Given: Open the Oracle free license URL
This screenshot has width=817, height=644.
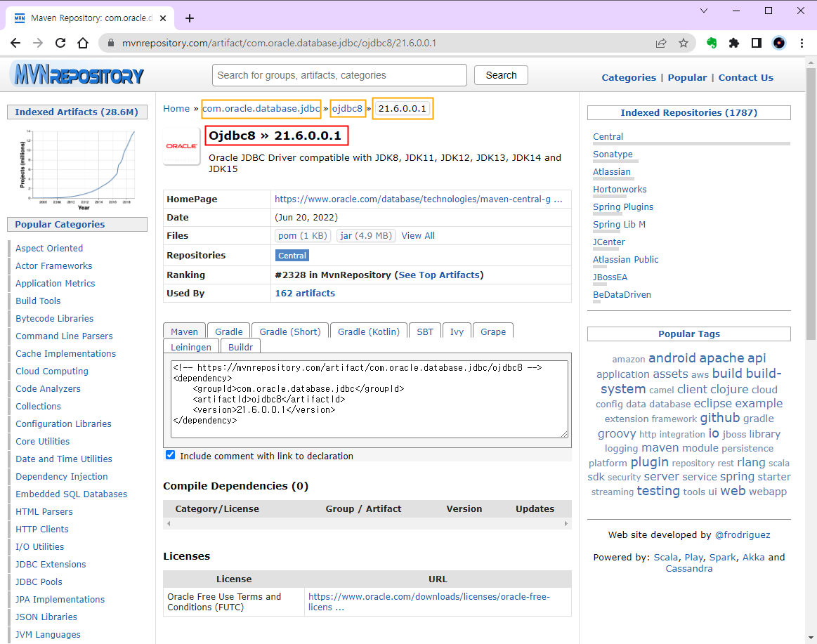Looking at the screenshot, I should [429, 602].
